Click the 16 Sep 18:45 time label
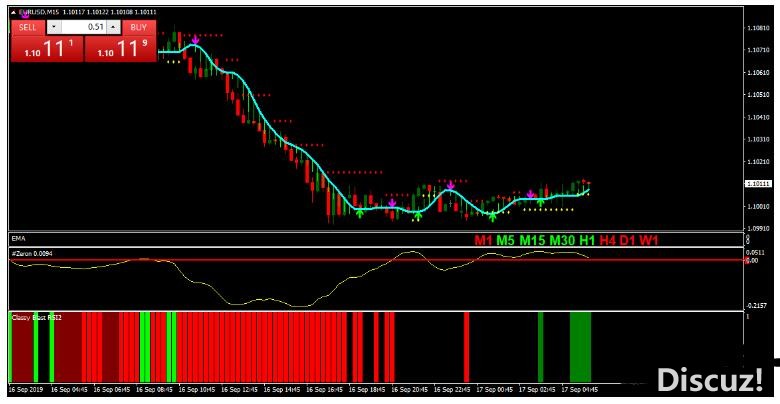The width and height of the screenshot is (780, 404). [367, 389]
